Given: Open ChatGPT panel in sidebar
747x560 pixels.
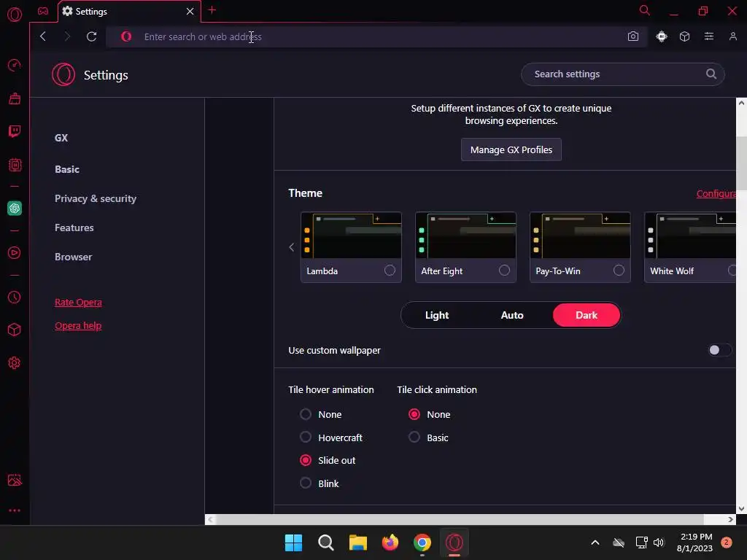Looking at the screenshot, I should point(15,208).
